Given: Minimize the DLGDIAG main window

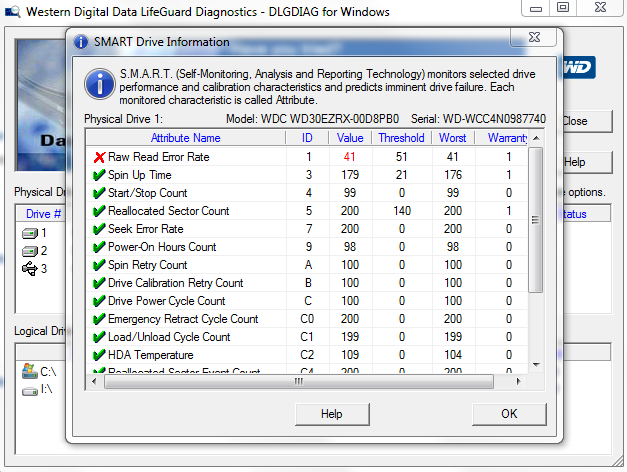Looking at the screenshot, I should click(536, 8).
